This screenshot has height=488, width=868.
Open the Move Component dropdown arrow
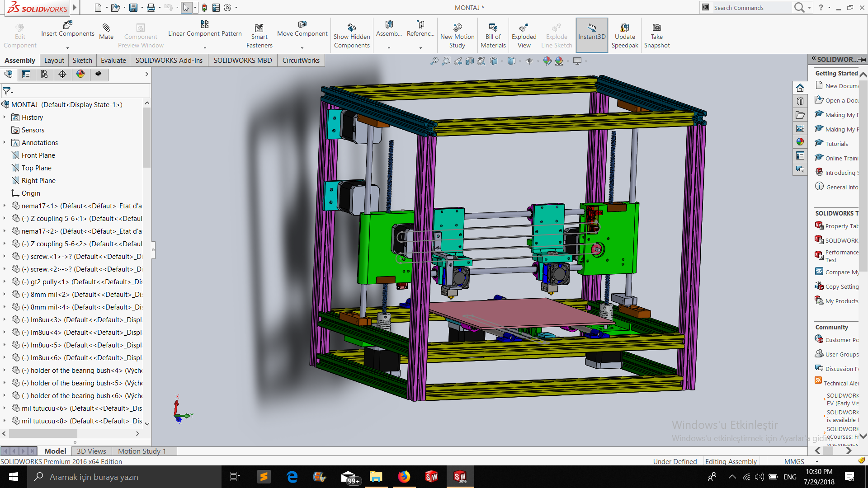[x=302, y=47]
